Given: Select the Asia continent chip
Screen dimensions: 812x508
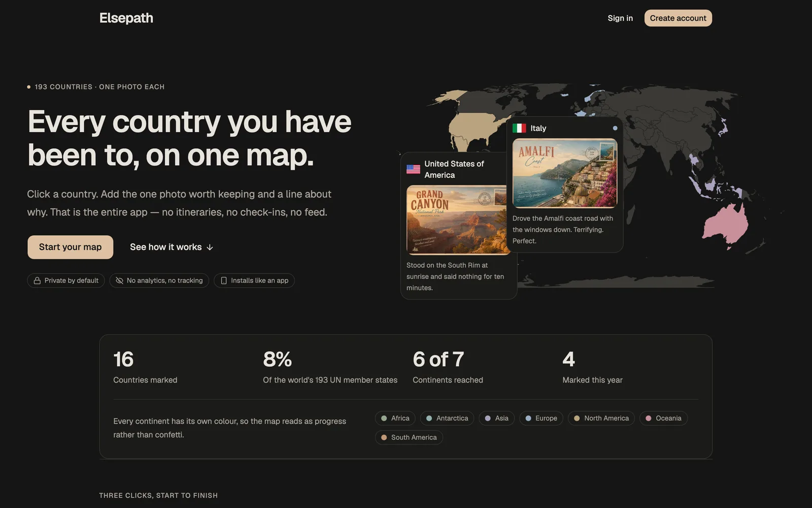Looking at the screenshot, I should click(496, 418).
